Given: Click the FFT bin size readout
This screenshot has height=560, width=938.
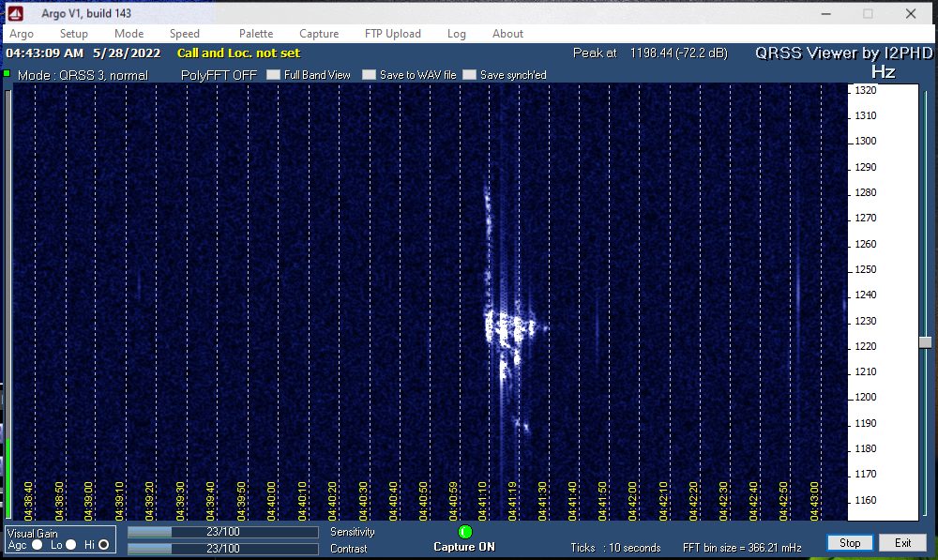Looking at the screenshot, I should (742, 548).
